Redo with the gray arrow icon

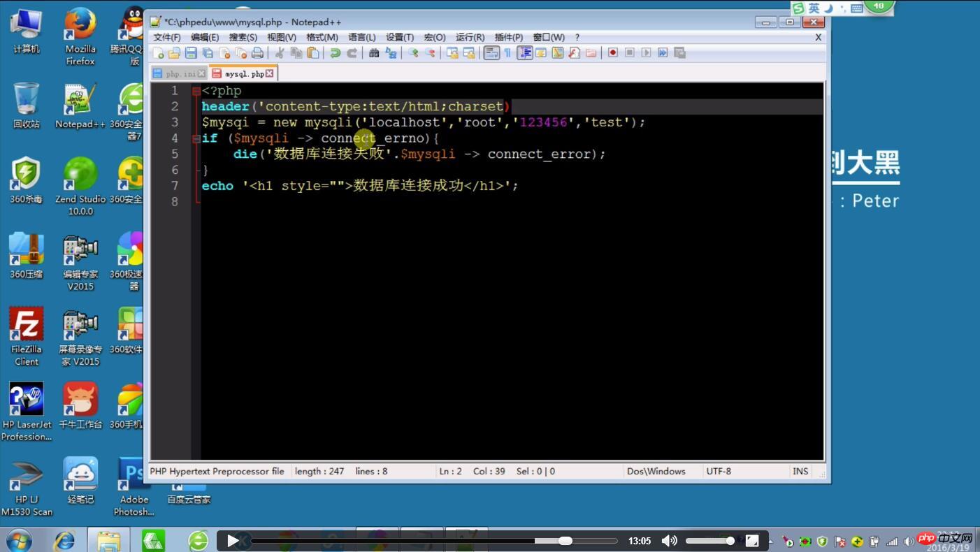(x=352, y=52)
